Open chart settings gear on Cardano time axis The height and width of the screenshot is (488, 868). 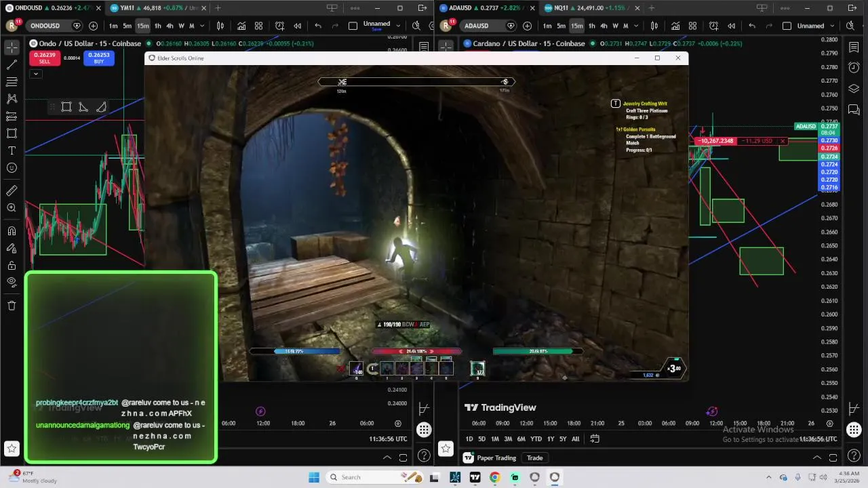(830, 423)
